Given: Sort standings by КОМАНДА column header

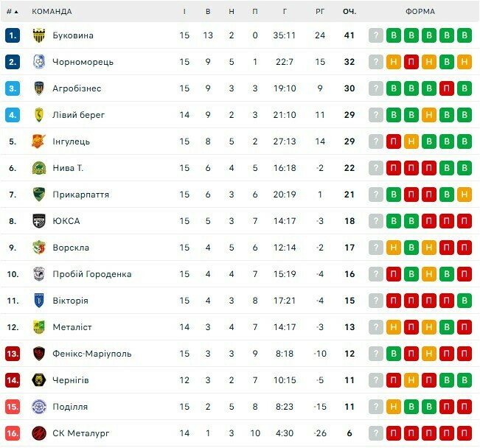Looking at the screenshot, I should pyautogui.click(x=52, y=12).
